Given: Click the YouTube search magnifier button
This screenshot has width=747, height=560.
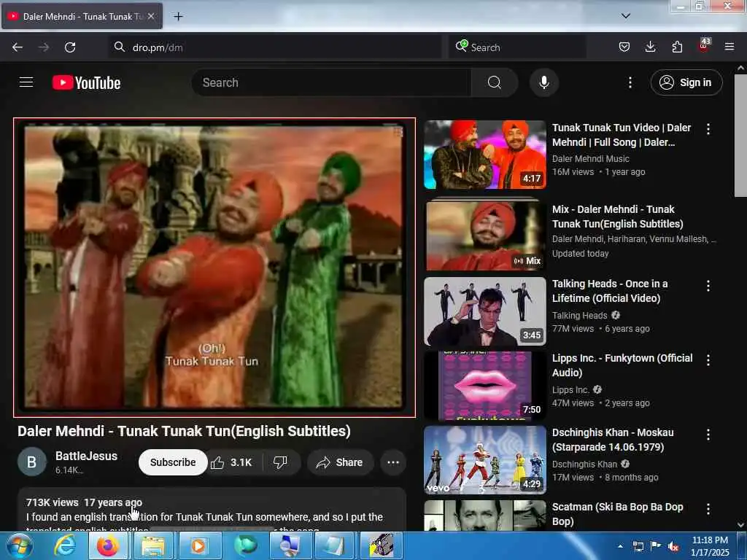Looking at the screenshot, I should click(494, 82).
